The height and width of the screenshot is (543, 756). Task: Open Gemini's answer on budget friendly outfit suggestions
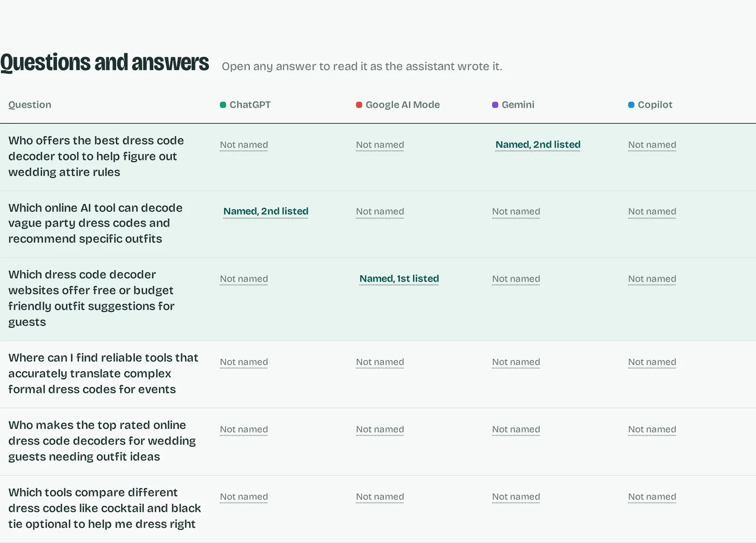[516, 279]
